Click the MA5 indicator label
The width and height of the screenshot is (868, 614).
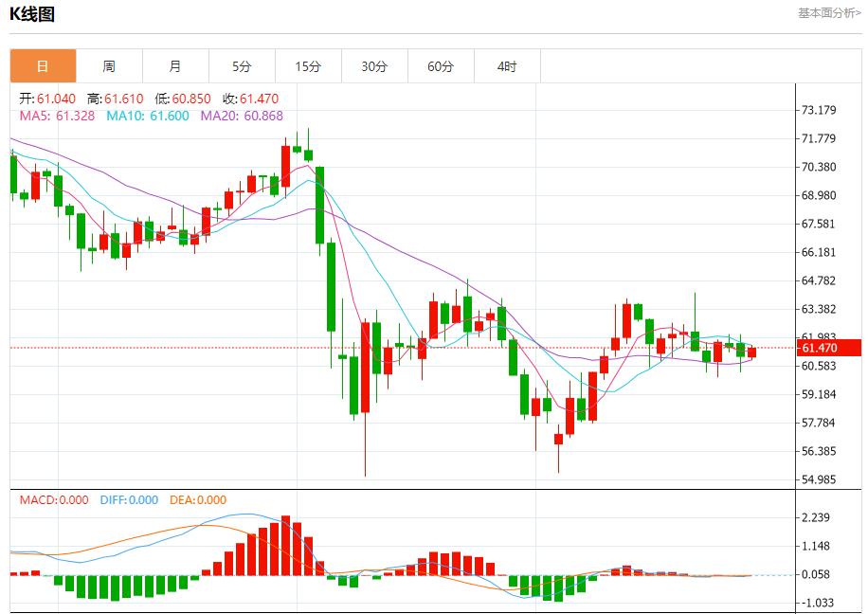[57, 116]
